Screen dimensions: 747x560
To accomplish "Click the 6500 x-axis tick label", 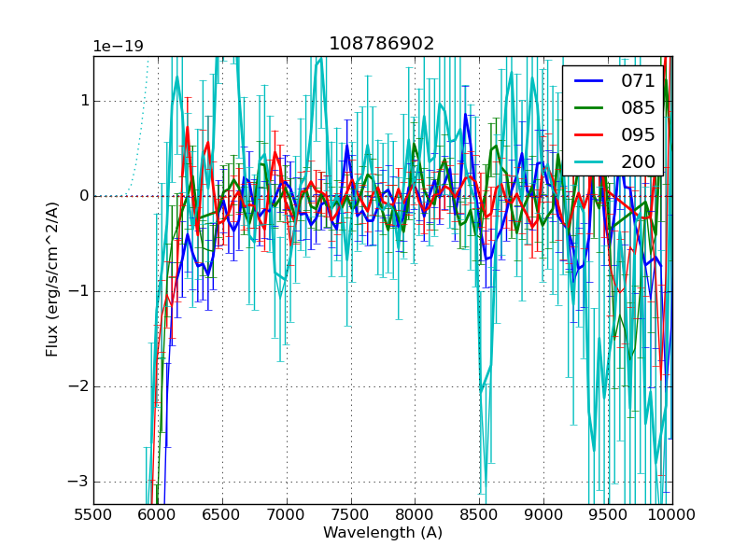I will pyautogui.click(x=222, y=514).
